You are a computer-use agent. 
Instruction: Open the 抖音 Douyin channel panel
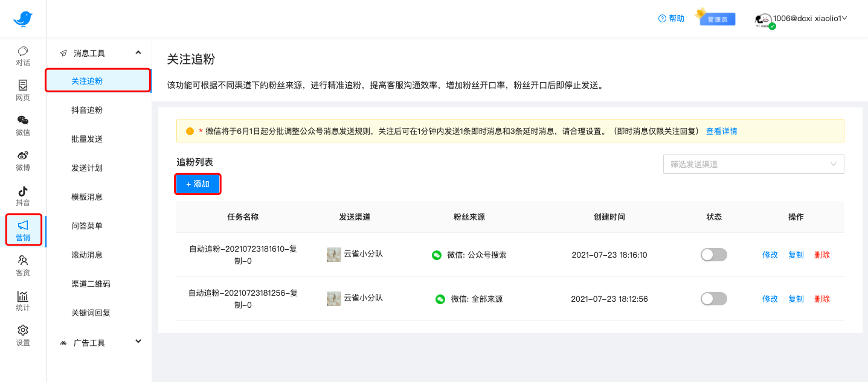pyautogui.click(x=22, y=194)
